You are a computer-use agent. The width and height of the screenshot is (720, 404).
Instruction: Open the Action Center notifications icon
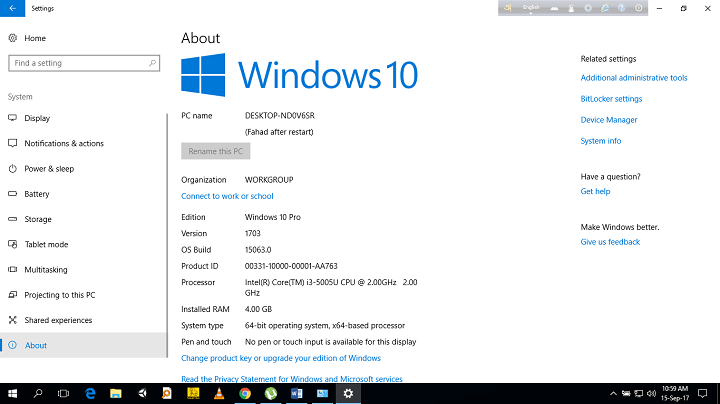(x=703, y=393)
